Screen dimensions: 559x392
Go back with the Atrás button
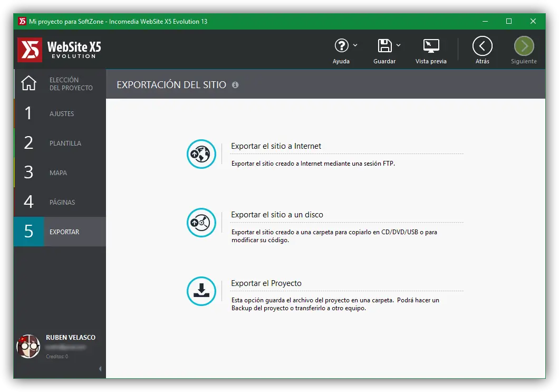click(482, 46)
